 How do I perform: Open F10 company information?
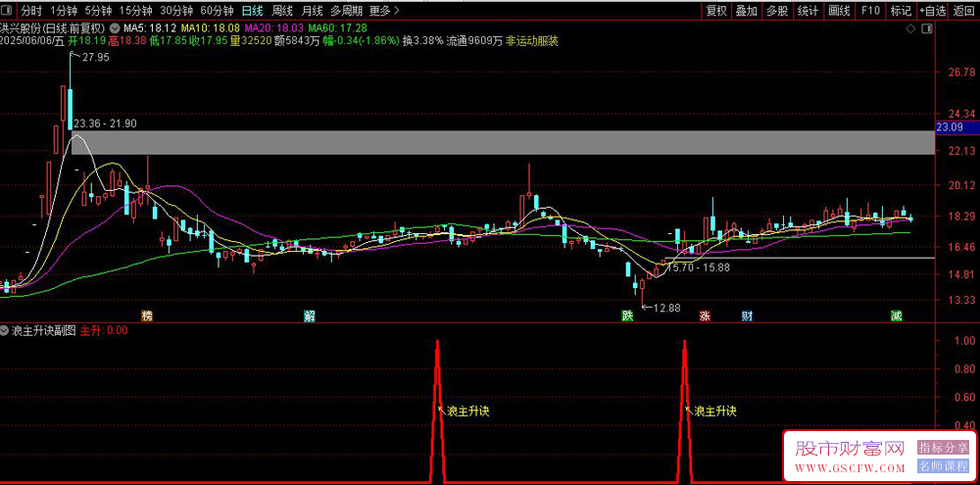coord(870,11)
